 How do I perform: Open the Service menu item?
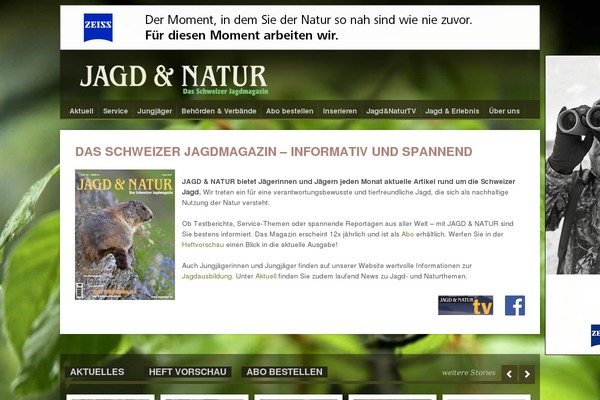[115, 111]
